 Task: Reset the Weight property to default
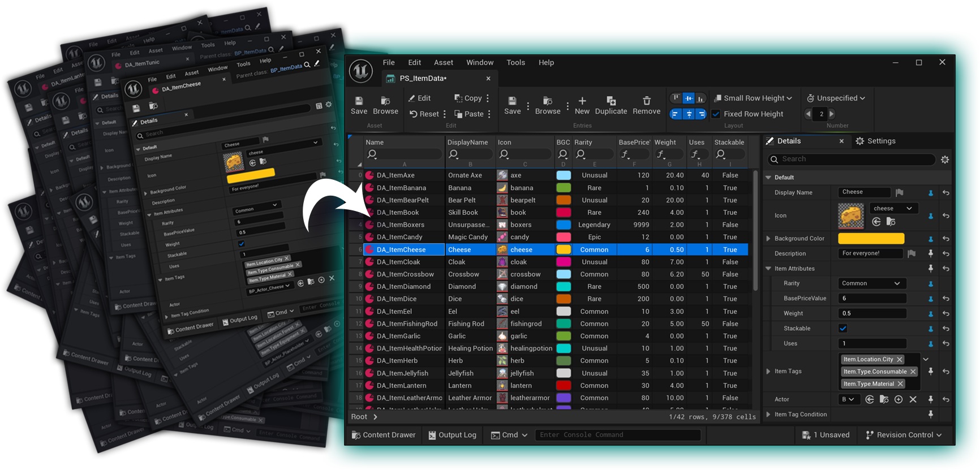(x=945, y=314)
